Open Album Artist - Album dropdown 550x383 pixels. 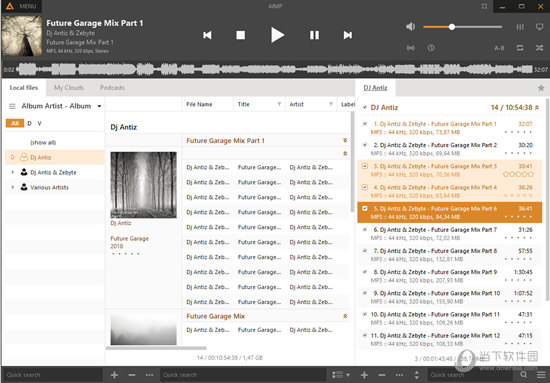(x=61, y=106)
